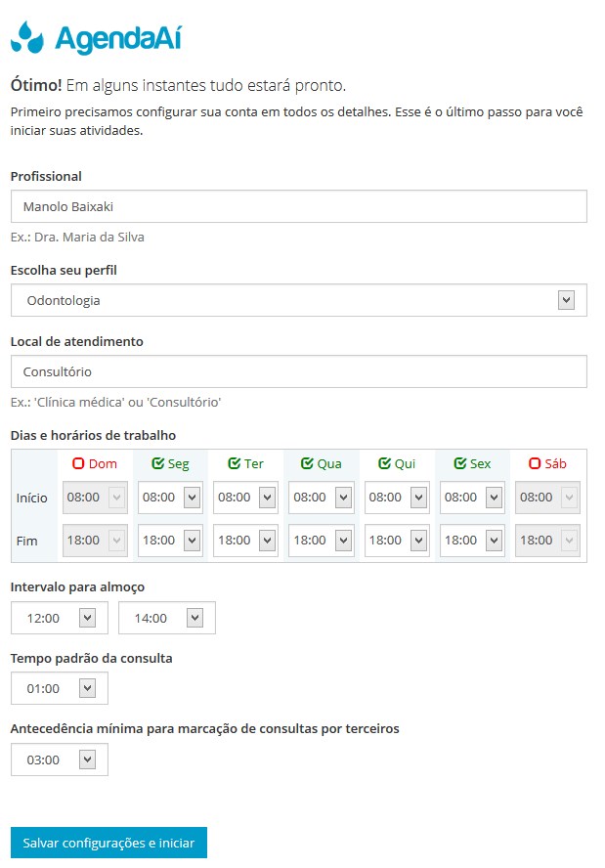Open Qua Início time dropdown

[322, 498]
